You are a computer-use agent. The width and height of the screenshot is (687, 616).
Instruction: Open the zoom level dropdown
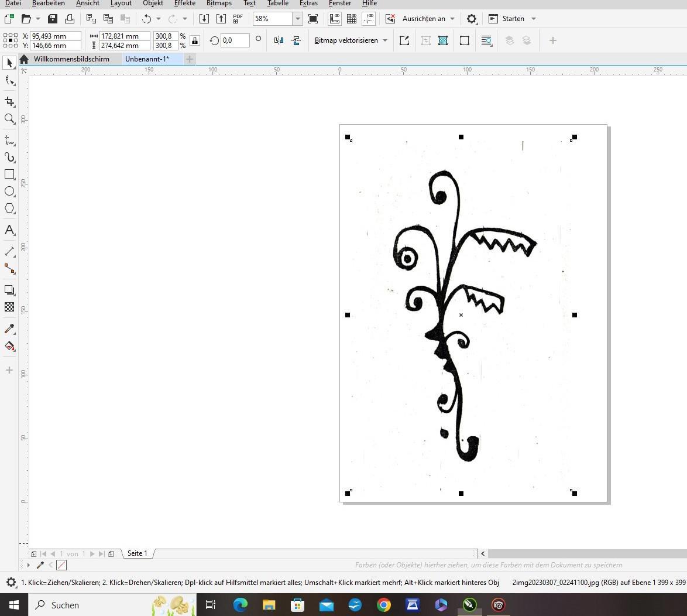tap(297, 19)
